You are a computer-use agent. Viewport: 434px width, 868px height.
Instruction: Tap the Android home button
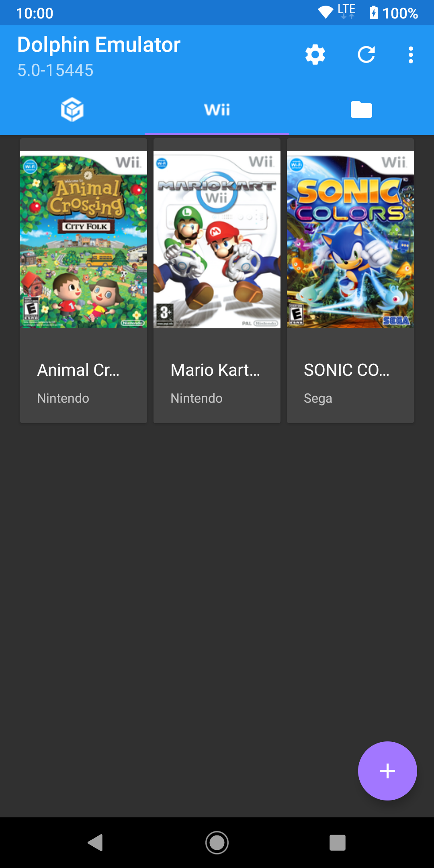217,843
